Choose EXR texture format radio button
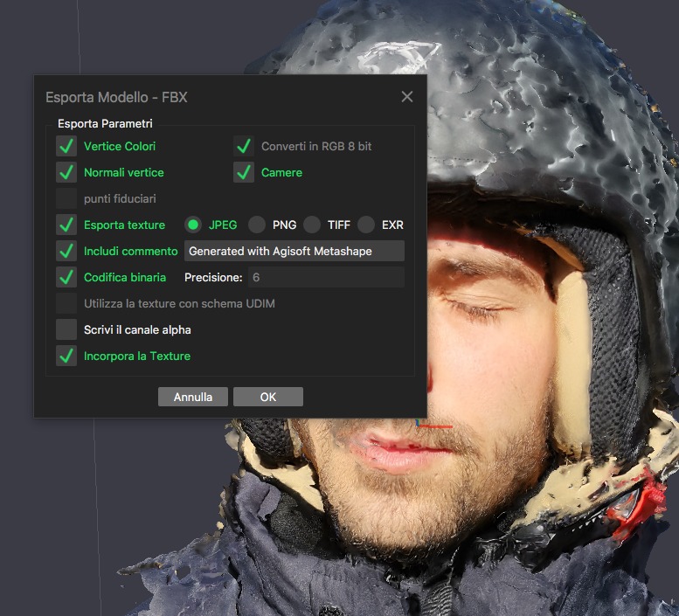Viewport: 679px width, 616px height. point(366,225)
